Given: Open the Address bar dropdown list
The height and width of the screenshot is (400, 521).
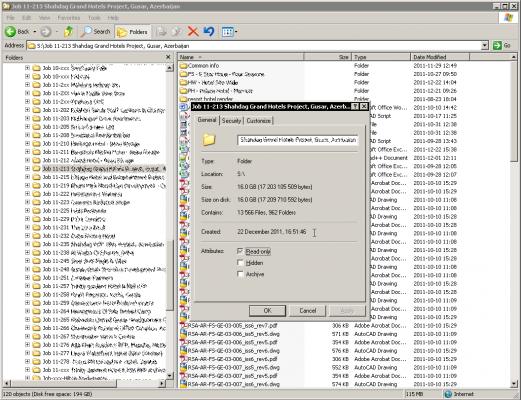Looking at the screenshot, I should coord(485,46).
